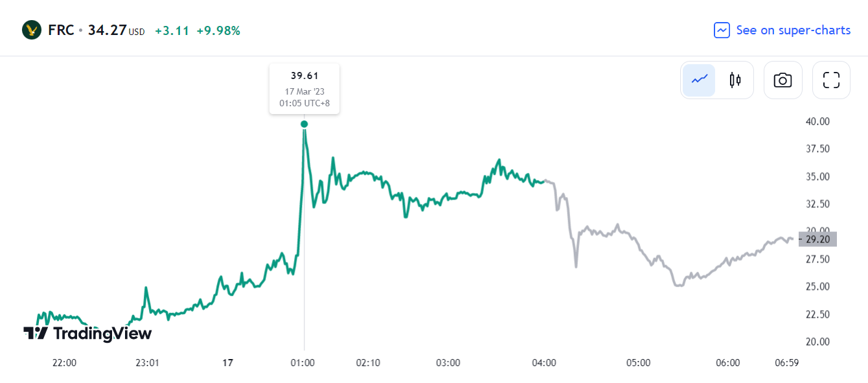Image resolution: width=868 pixels, height=383 pixels.
Task: Enter fullscreen chart mode
Action: pos(831,80)
